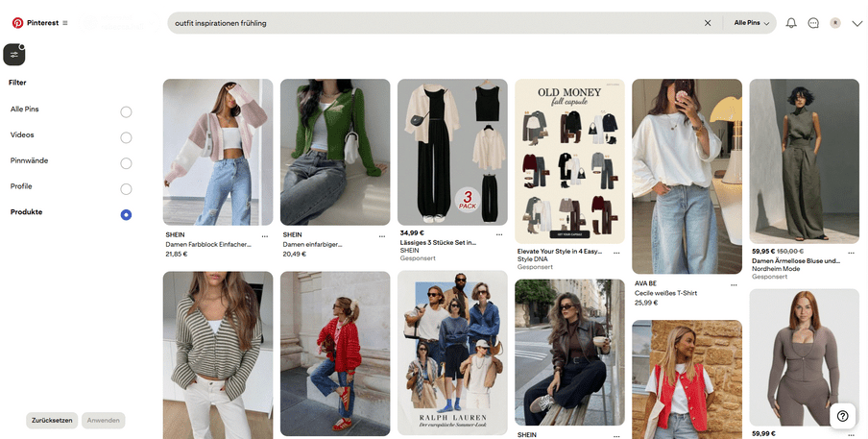Click the 21,85 € price
Screen dimensions: 868x439
point(177,255)
